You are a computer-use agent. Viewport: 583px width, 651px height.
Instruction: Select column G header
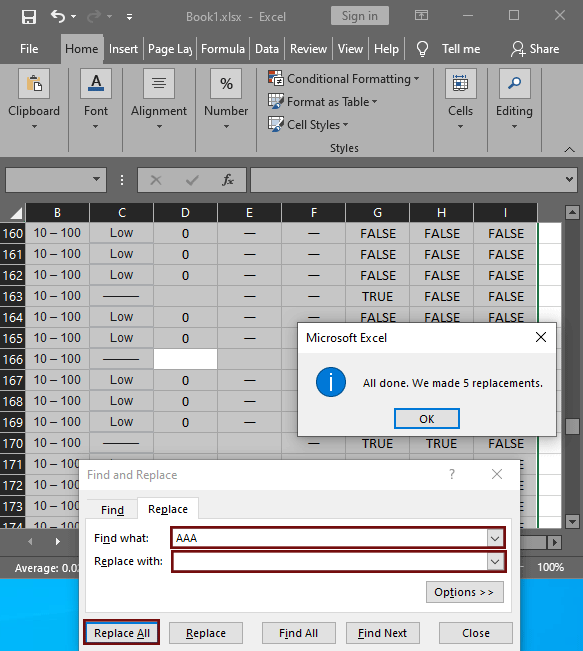click(377, 213)
